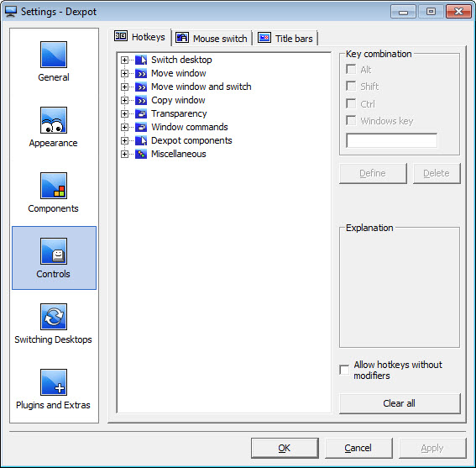Click the Switching Desktops category icon
Viewport: 476px width, 468px height.
[54, 317]
